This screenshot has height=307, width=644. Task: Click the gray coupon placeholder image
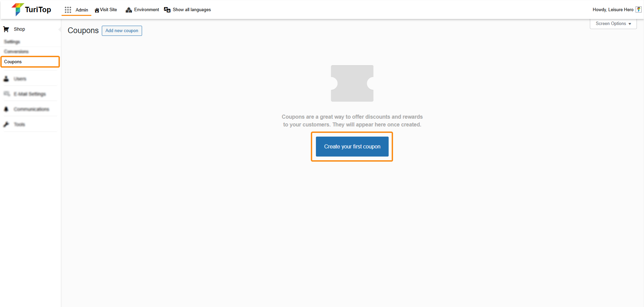(352, 84)
